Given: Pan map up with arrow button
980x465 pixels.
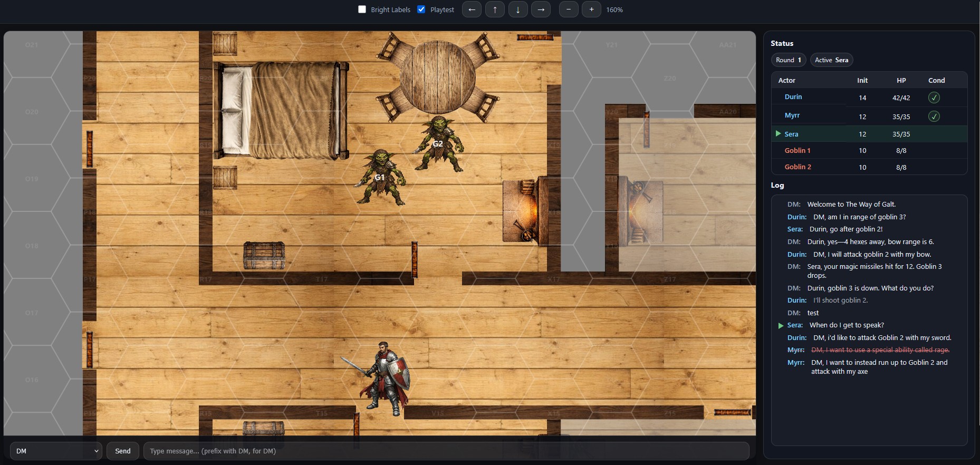Looking at the screenshot, I should [x=495, y=9].
